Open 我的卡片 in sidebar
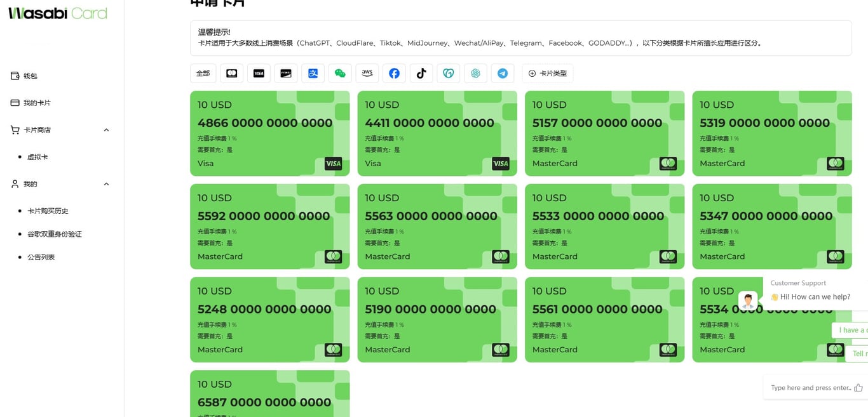868x417 pixels. (x=37, y=103)
